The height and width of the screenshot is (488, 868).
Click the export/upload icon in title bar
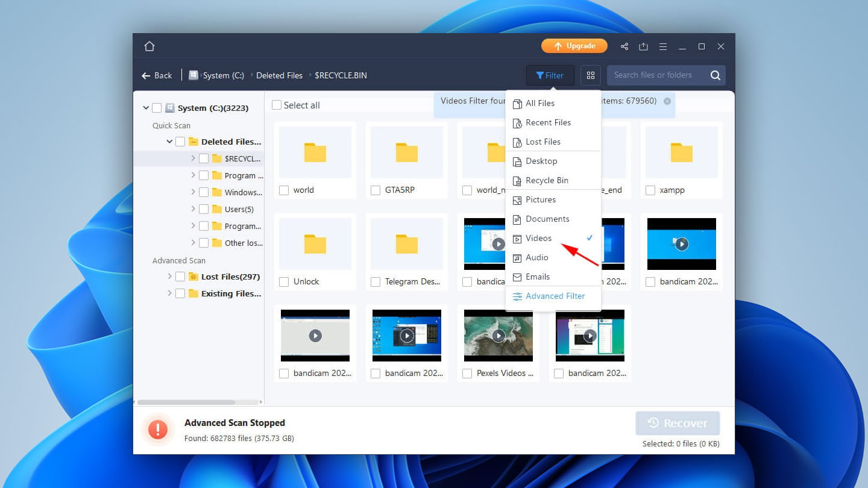coord(643,46)
